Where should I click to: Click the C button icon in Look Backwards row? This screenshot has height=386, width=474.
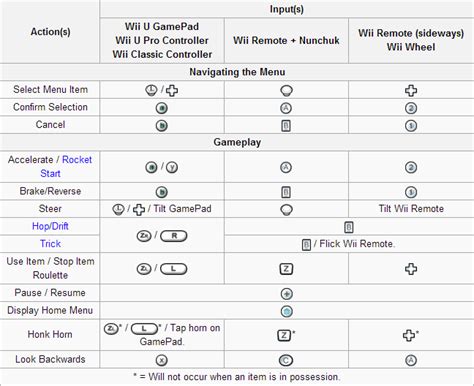pos(286,360)
